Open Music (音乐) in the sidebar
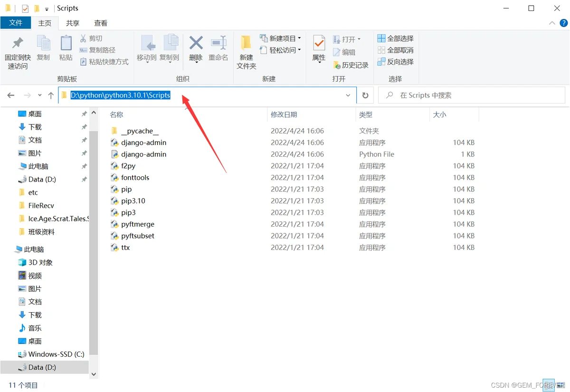The width and height of the screenshot is (570, 392). point(35,328)
